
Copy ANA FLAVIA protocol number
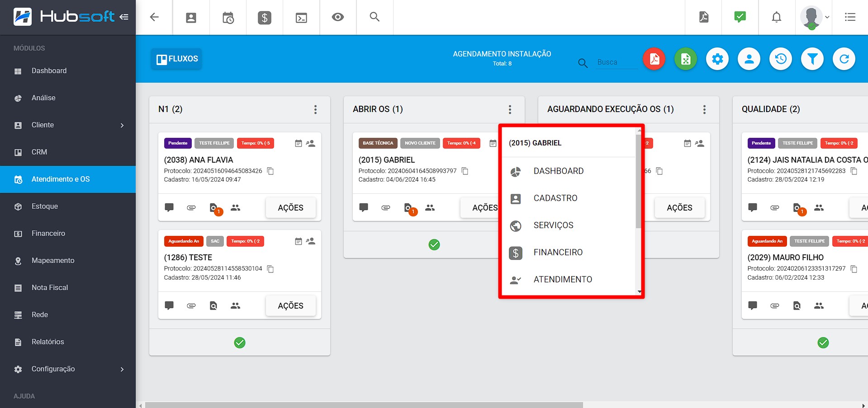click(270, 171)
